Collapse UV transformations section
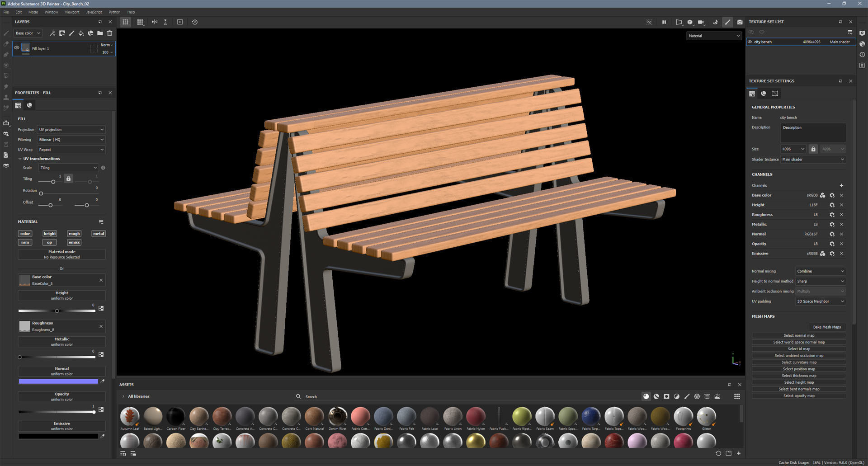 point(20,159)
